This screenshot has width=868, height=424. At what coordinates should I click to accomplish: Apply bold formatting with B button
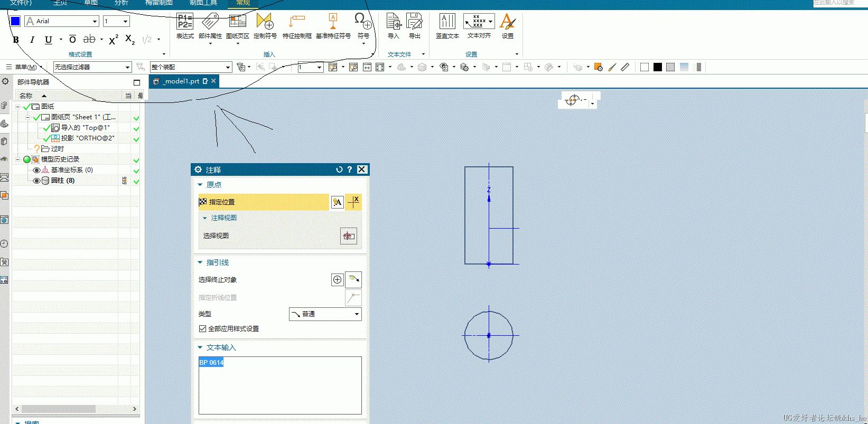(x=16, y=40)
